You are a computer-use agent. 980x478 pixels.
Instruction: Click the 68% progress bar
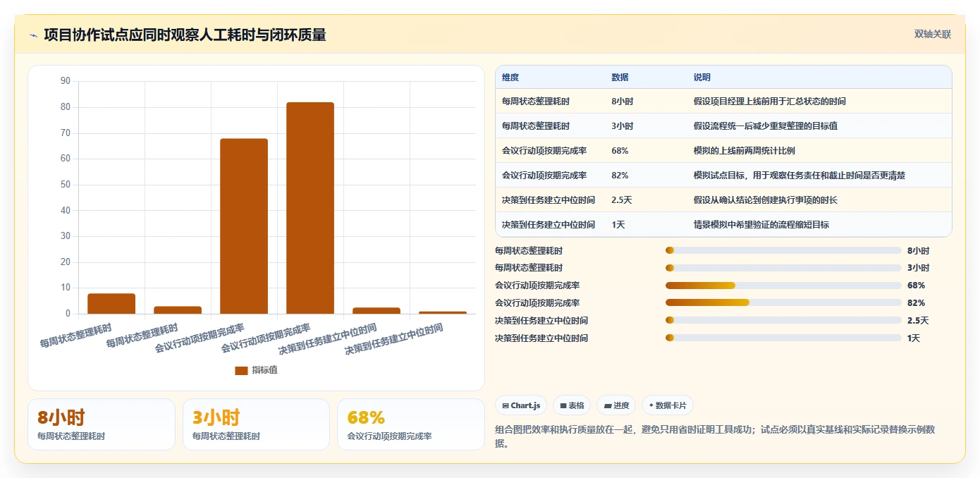(x=783, y=286)
